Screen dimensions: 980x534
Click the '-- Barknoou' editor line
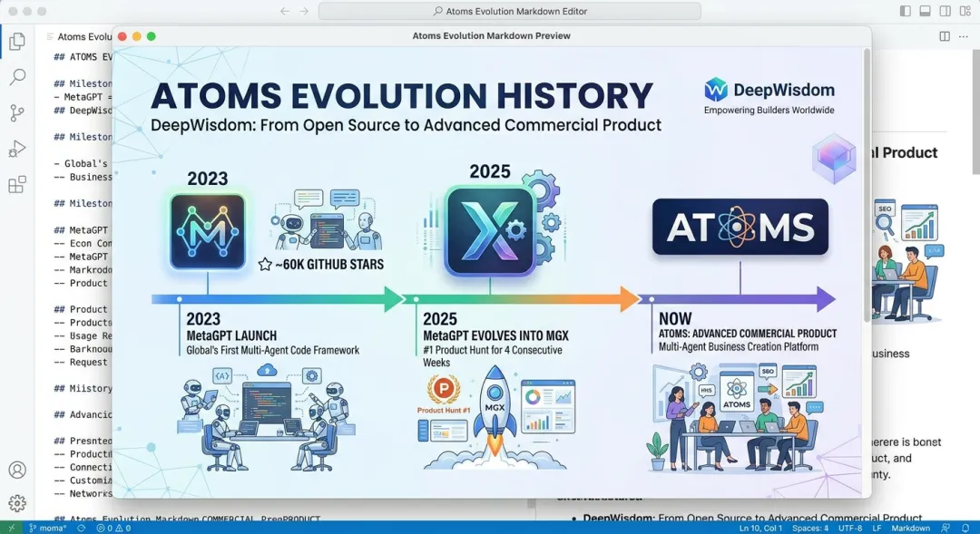click(x=83, y=348)
